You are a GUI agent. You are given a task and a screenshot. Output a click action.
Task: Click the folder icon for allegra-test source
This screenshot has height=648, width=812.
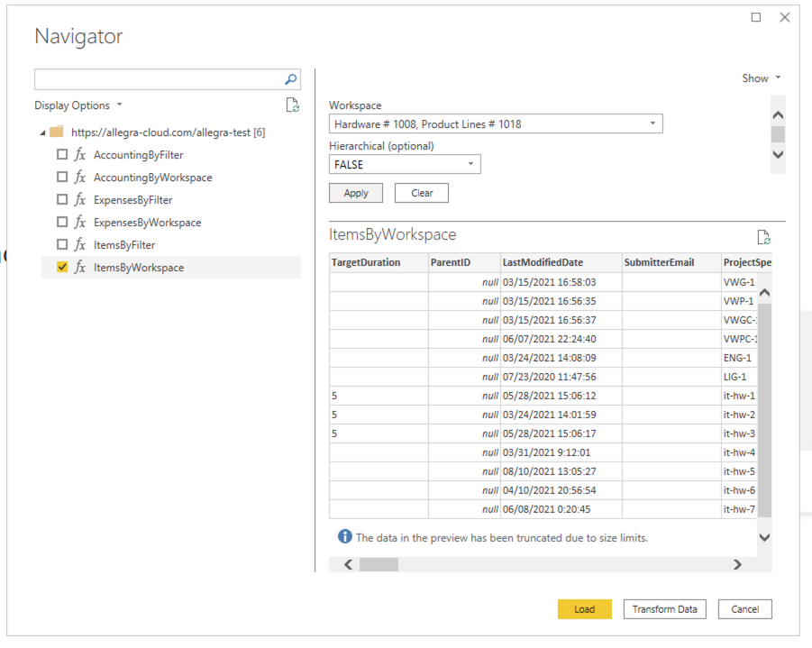[x=57, y=131]
